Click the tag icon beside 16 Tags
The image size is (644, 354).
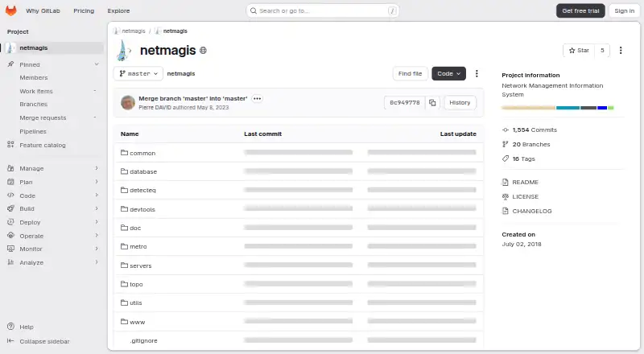pos(506,158)
